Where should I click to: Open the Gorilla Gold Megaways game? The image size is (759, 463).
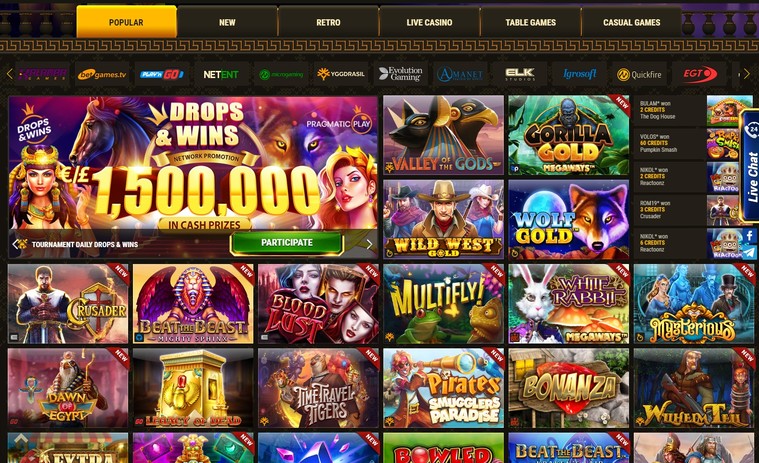569,135
